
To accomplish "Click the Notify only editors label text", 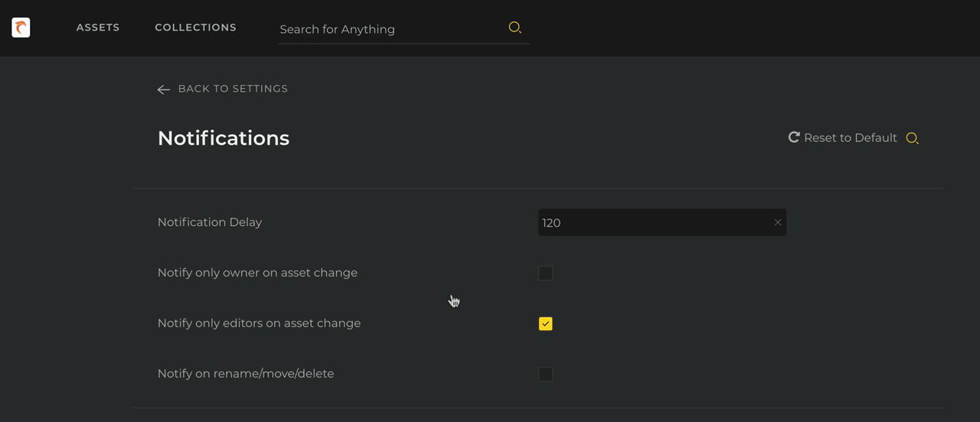I will 259,323.
